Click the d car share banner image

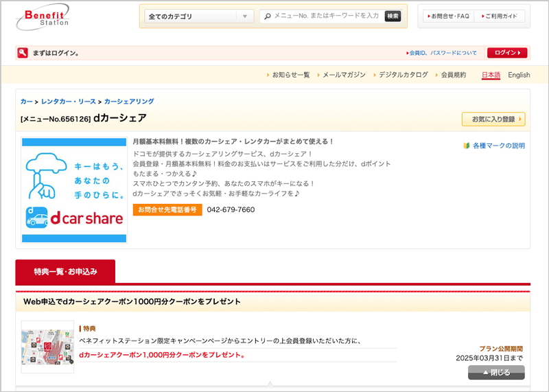tap(74, 190)
